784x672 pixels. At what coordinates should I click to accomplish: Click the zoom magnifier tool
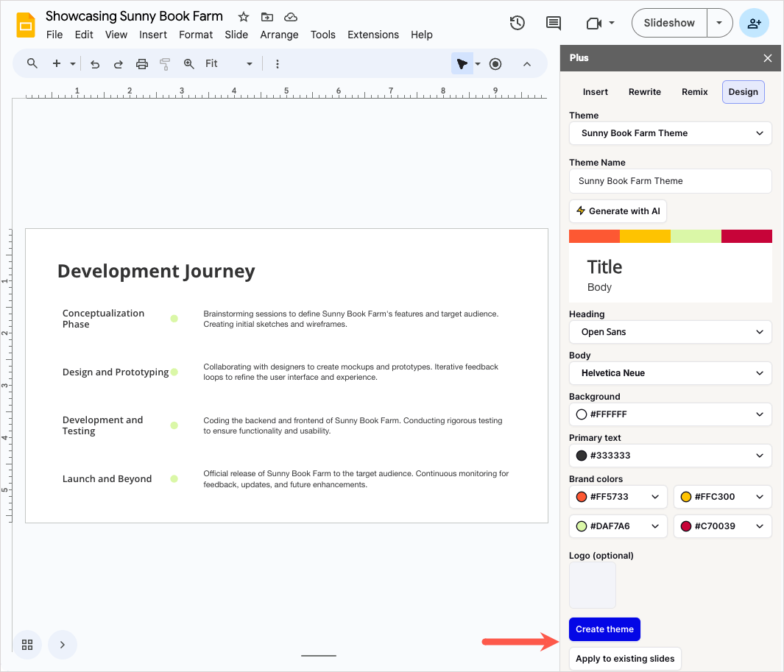click(188, 63)
